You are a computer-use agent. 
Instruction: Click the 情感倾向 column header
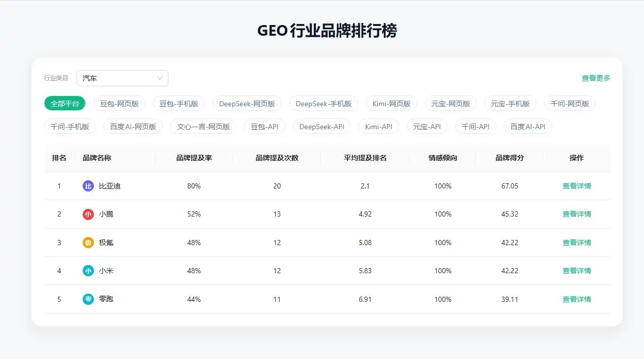pyautogui.click(x=443, y=158)
